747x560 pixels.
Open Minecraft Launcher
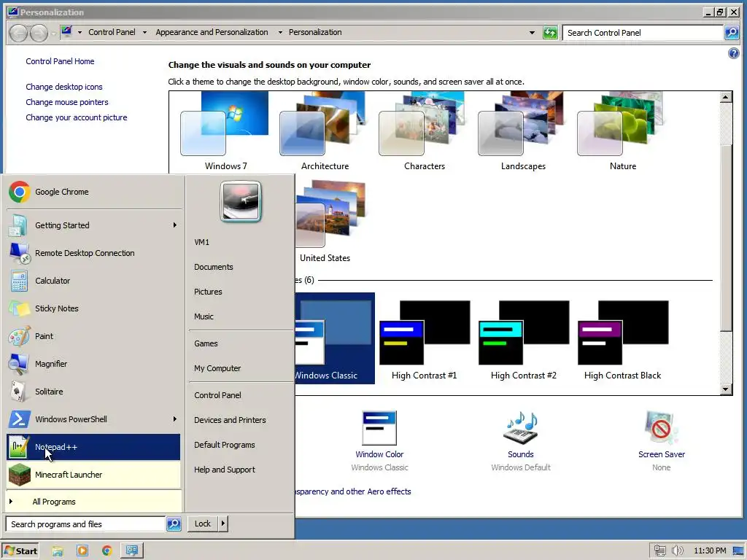[93, 474]
